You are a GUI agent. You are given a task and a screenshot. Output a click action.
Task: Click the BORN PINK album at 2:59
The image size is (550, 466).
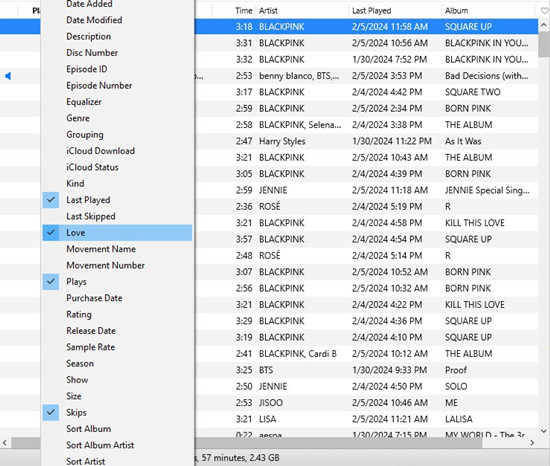468,109
